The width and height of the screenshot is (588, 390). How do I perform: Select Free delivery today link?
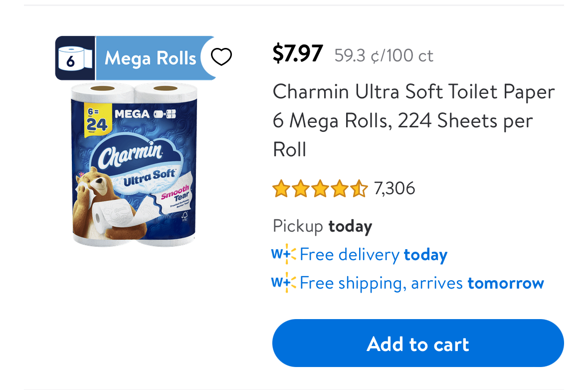(x=374, y=255)
